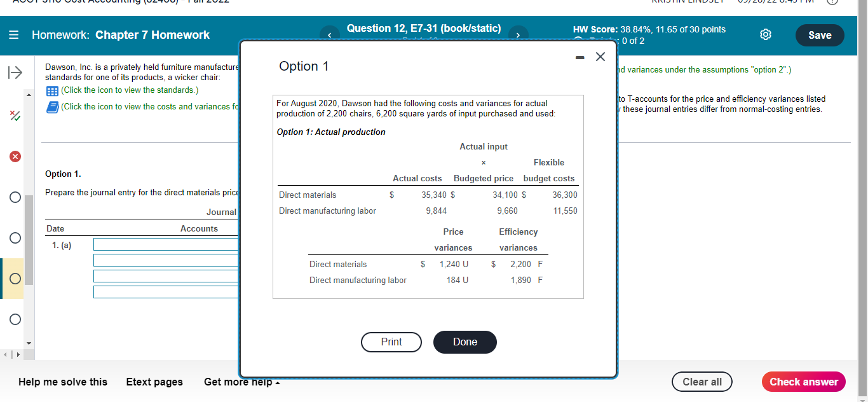Open settings gear icon
The height and width of the screenshot is (402, 868).
point(766,35)
